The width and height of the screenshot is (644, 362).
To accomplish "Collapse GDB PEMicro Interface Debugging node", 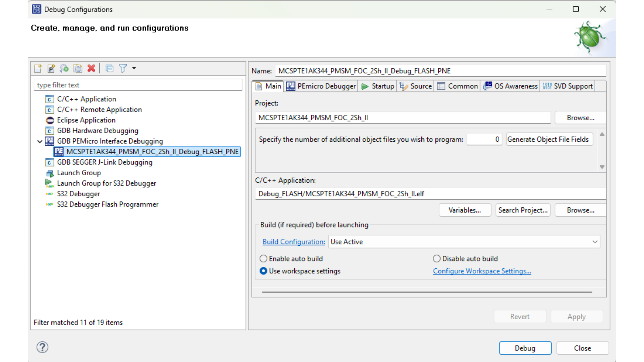I will click(x=40, y=141).
